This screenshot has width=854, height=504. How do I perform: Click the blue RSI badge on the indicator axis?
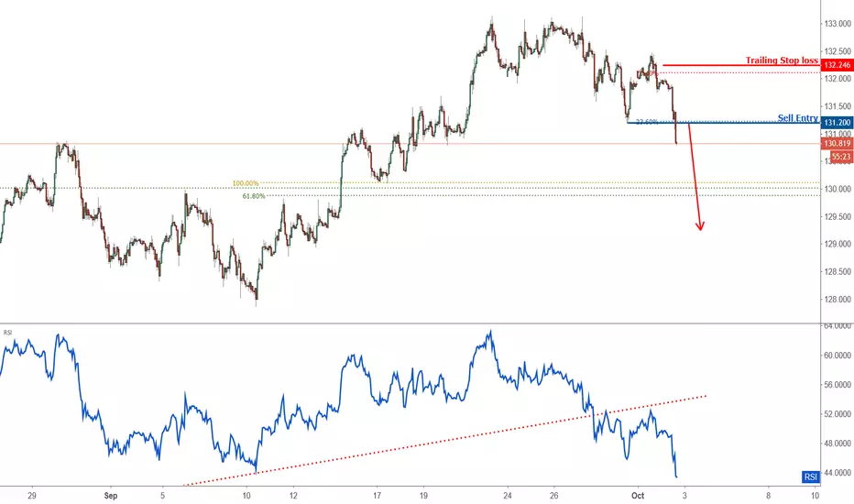(x=810, y=477)
